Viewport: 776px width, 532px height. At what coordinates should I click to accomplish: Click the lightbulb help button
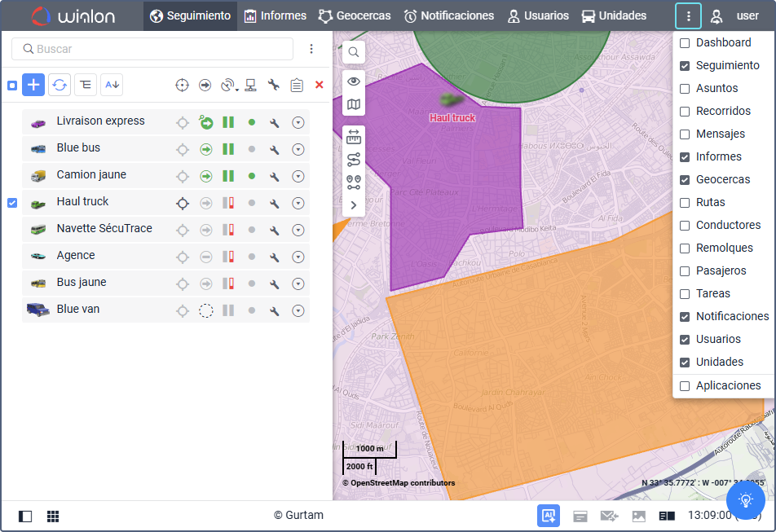pos(745,500)
